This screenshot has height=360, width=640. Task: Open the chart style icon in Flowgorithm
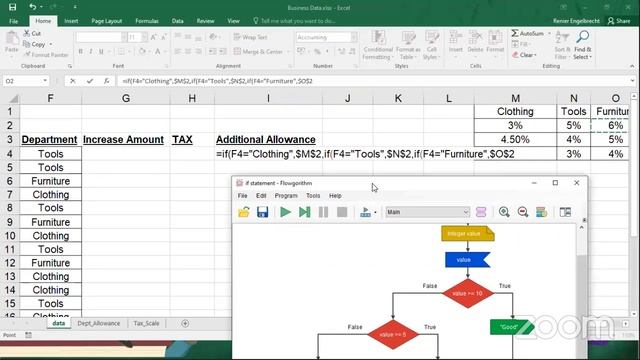[x=542, y=212]
